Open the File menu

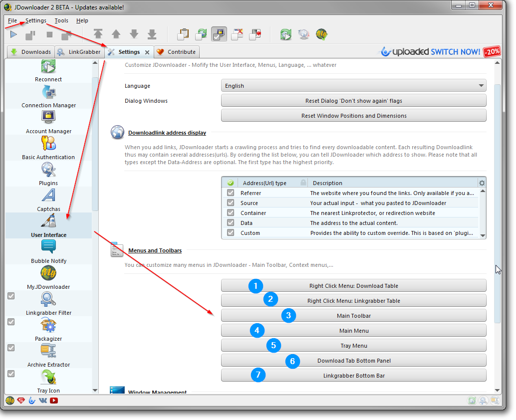coord(12,20)
